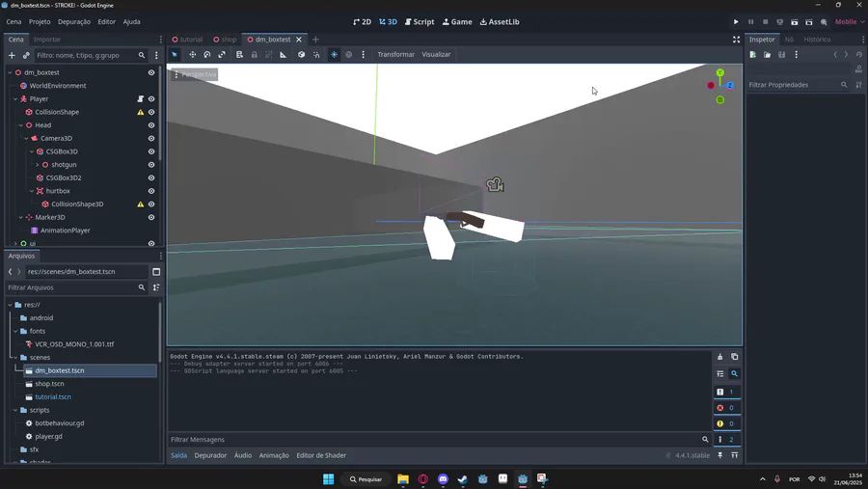This screenshot has height=489, width=868.
Task: Collapse the scenes folder in Arquivos
Action: coord(15,357)
